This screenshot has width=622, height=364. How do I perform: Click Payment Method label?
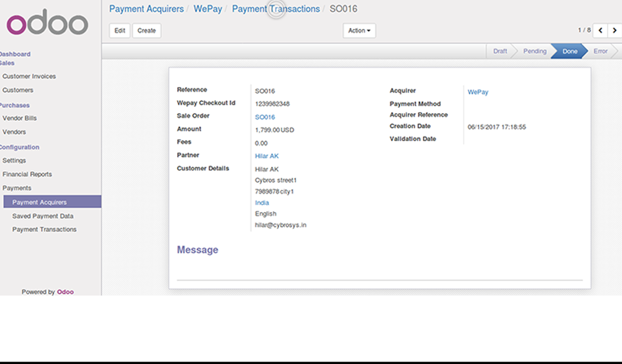[x=415, y=104]
